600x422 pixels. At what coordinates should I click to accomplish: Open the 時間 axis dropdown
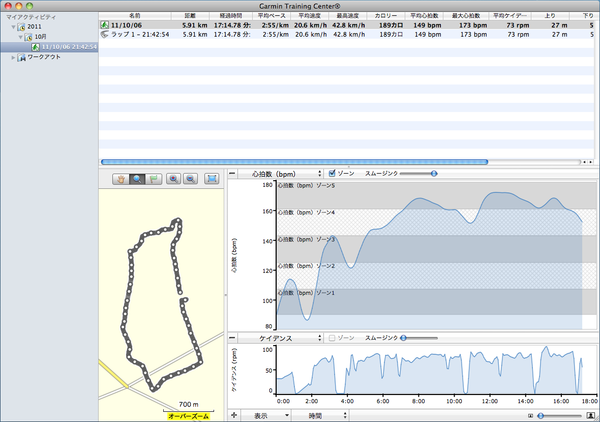point(321,415)
